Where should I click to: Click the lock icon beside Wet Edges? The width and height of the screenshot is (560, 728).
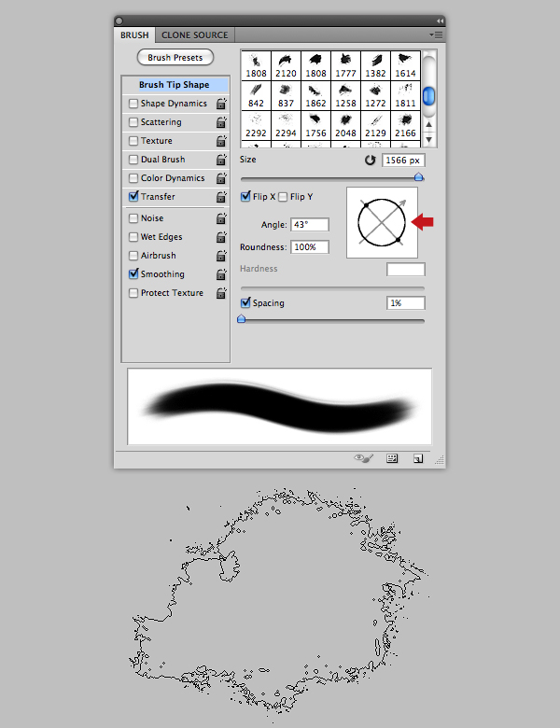221,237
